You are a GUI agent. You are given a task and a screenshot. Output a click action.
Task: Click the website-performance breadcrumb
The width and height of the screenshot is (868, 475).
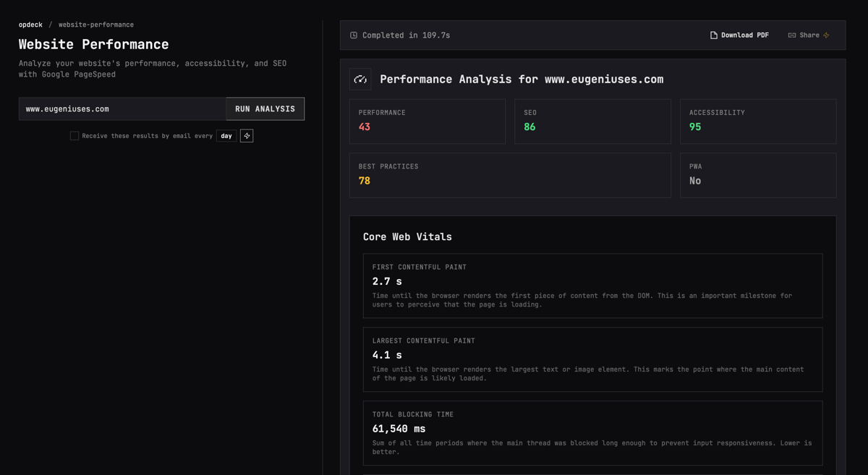(96, 25)
